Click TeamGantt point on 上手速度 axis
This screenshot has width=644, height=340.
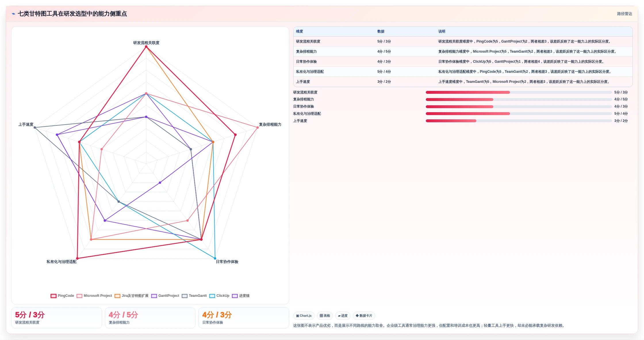[35, 127]
